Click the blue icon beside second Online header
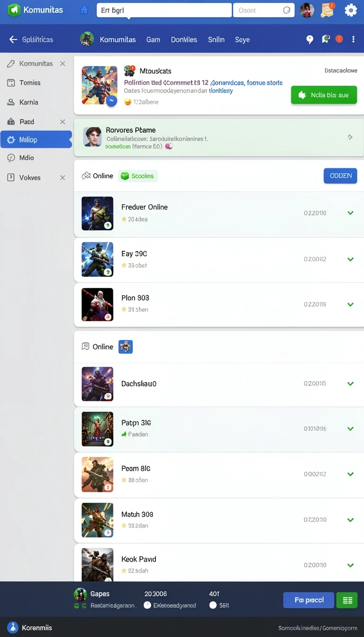The width and height of the screenshot is (364, 637). (126, 347)
